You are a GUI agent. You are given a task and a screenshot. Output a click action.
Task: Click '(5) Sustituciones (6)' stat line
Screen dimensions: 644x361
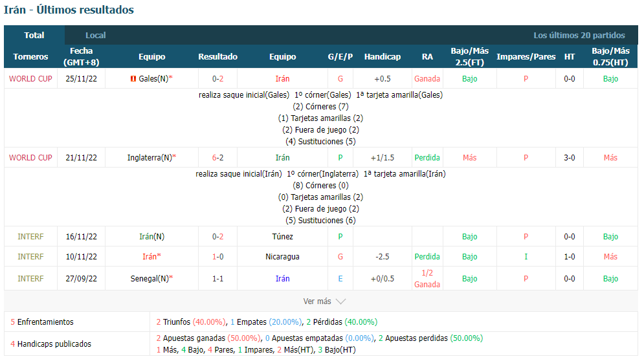click(x=321, y=220)
